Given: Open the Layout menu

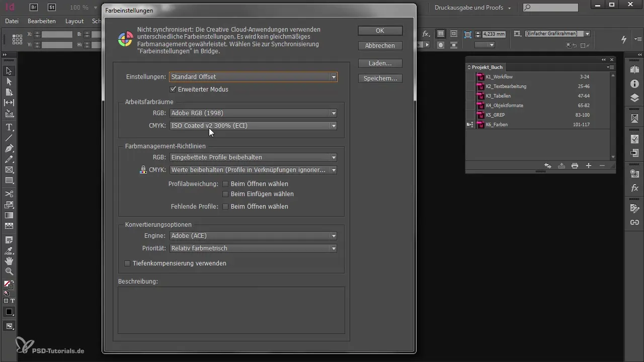Looking at the screenshot, I should click(x=74, y=21).
